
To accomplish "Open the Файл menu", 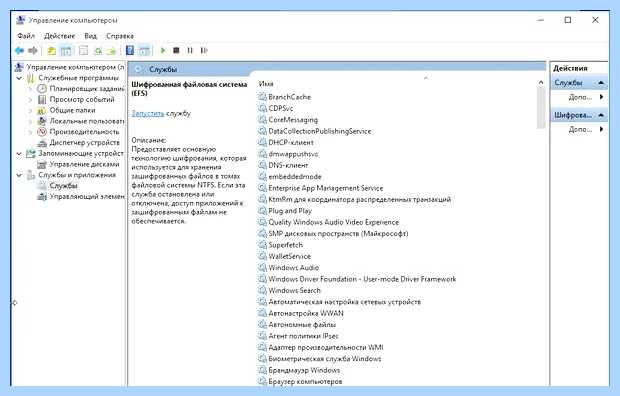I will click(x=26, y=36).
